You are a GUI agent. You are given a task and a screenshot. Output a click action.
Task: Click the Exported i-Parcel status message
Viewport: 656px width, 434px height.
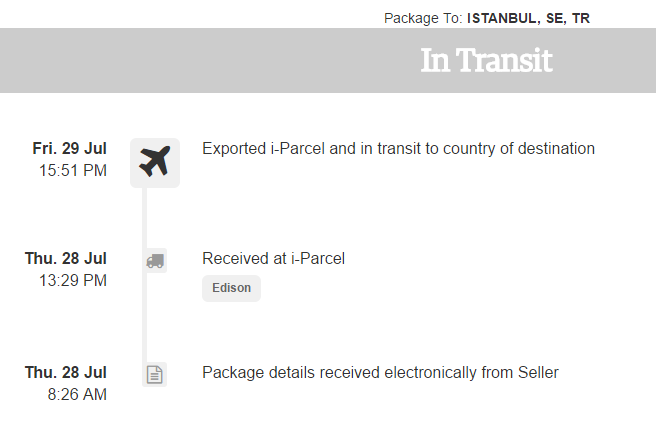(x=398, y=149)
